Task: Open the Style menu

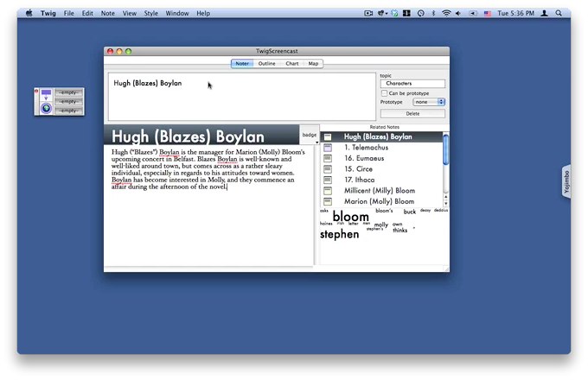Action: pos(150,13)
